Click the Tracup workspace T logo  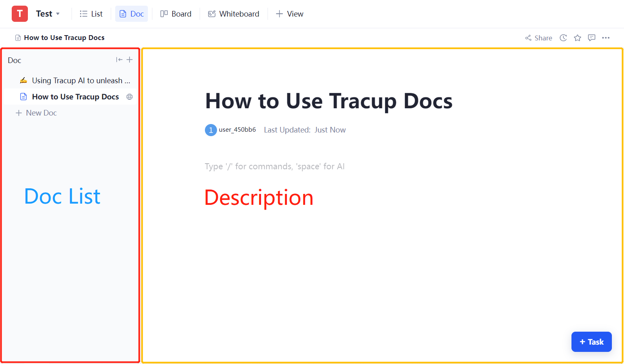(x=19, y=13)
